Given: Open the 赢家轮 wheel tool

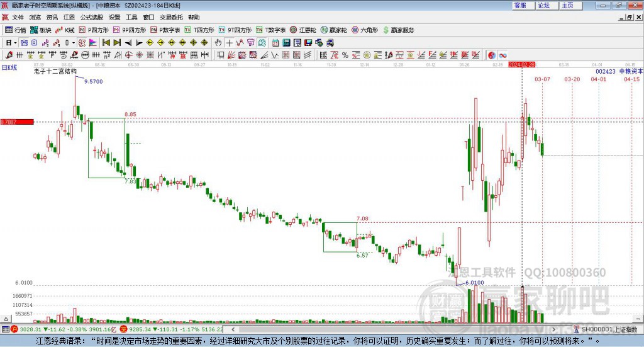Looking at the screenshot, I should point(333,30).
